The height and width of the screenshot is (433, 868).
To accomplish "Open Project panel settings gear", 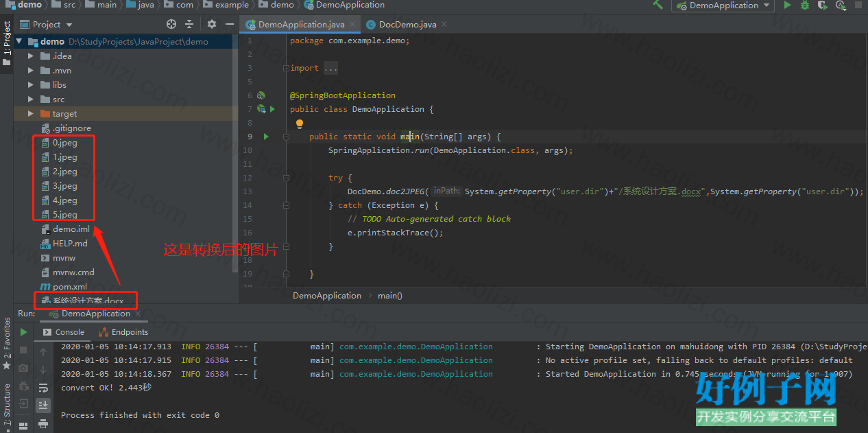I will (x=212, y=24).
